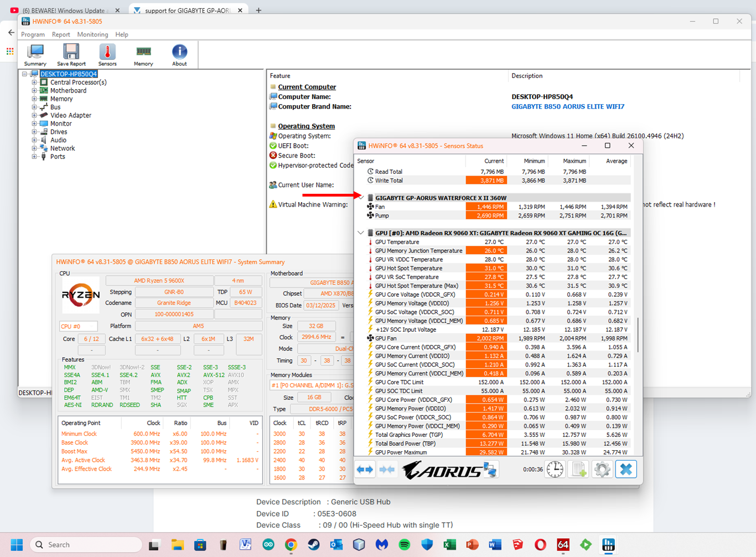Open a new browser tab

(x=258, y=11)
